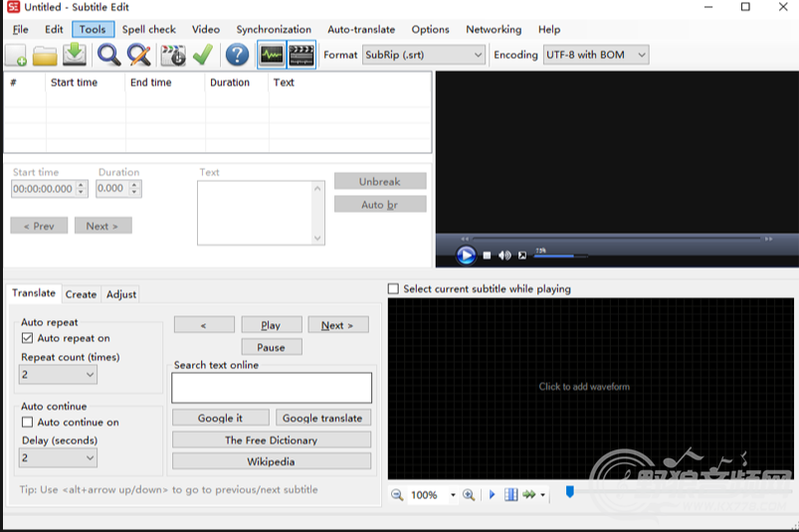This screenshot has height=532, width=799.
Task: Open the Help menu
Action: [549, 30]
